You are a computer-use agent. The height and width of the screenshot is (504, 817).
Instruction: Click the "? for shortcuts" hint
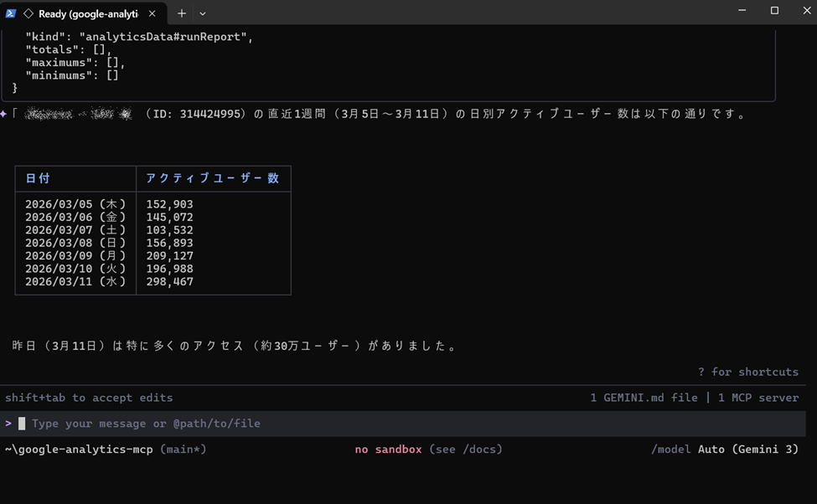(747, 372)
